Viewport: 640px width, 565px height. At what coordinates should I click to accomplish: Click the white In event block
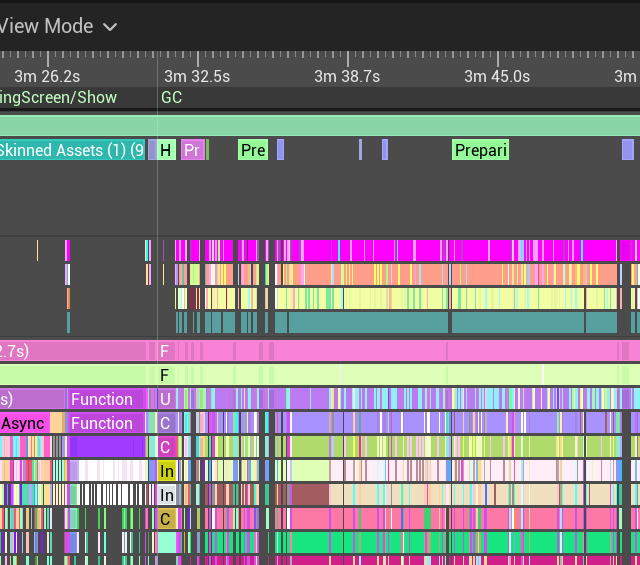click(167, 495)
